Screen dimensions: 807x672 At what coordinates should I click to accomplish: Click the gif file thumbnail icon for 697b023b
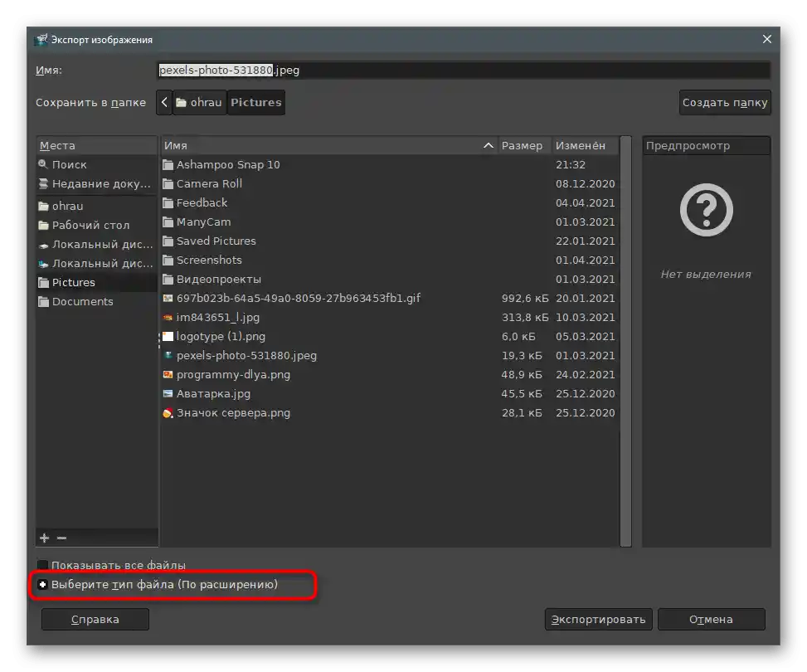click(168, 298)
